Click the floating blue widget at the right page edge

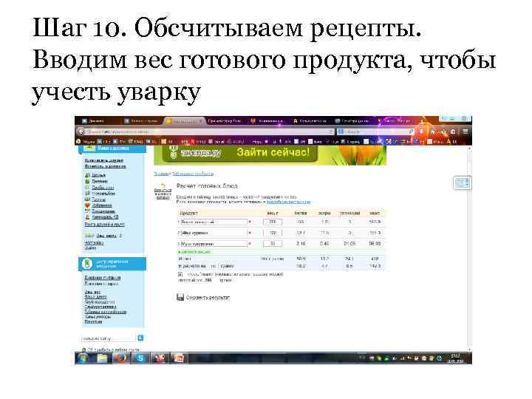462,183
